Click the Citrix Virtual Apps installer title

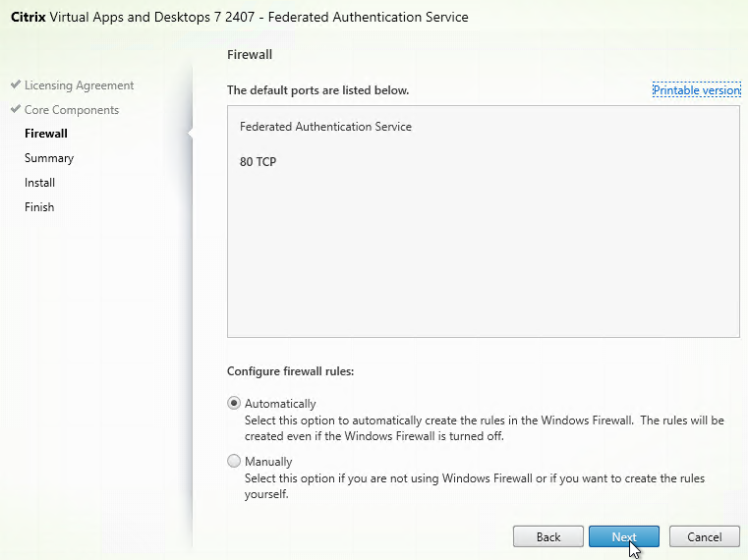pyautogui.click(x=239, y=17)
